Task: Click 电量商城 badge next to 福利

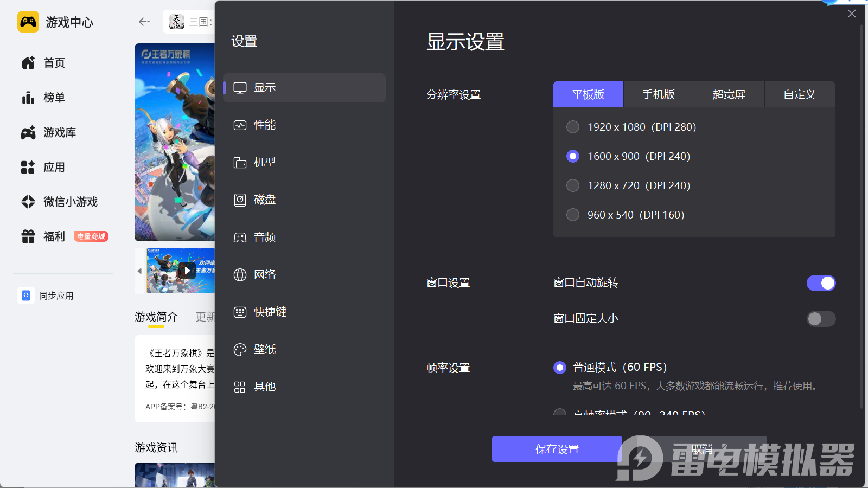Action: coord(91,236)
